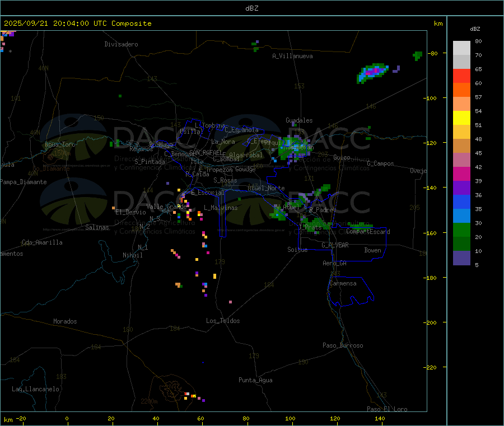Viewport: 504px width, 426px height.
Task: Click the purple 39 dBZ legend swatch
Action: pyautogui.click(x=461, y=188)
